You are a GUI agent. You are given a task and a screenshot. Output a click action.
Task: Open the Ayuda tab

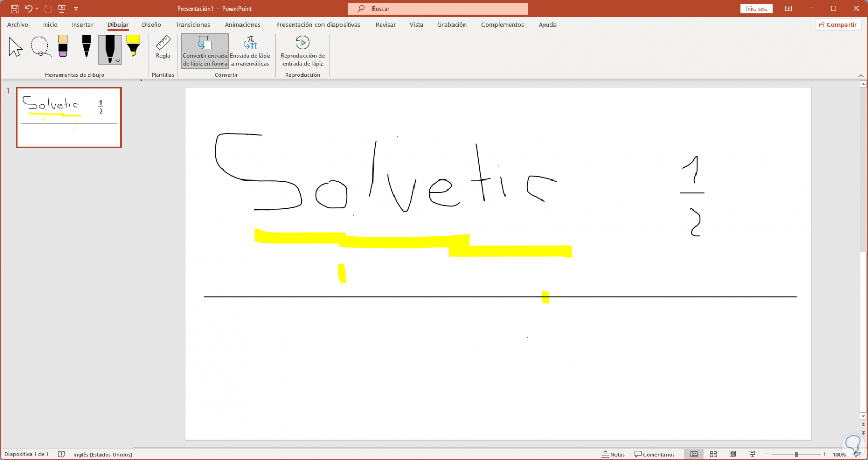pyautogui.click(x=548, y=25)
